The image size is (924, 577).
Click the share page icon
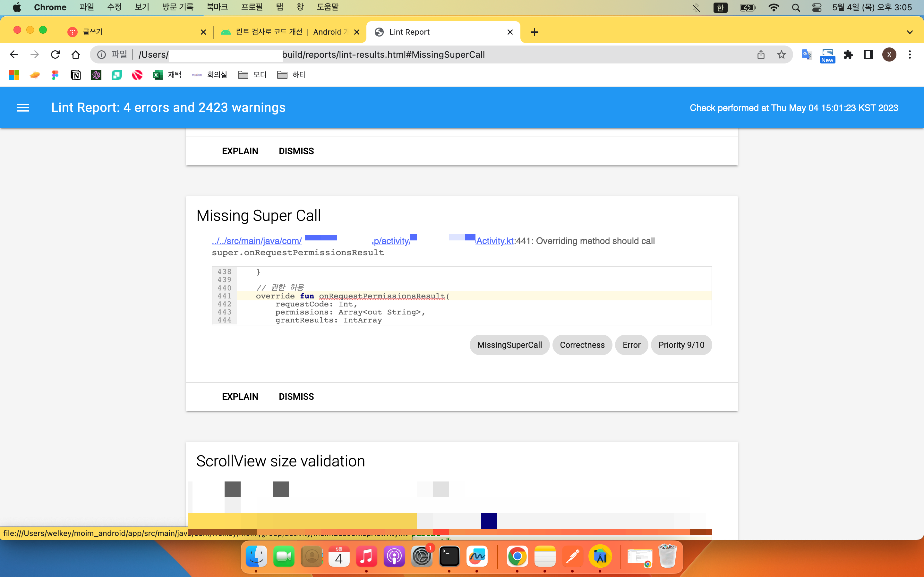click(x=761, y=54)
